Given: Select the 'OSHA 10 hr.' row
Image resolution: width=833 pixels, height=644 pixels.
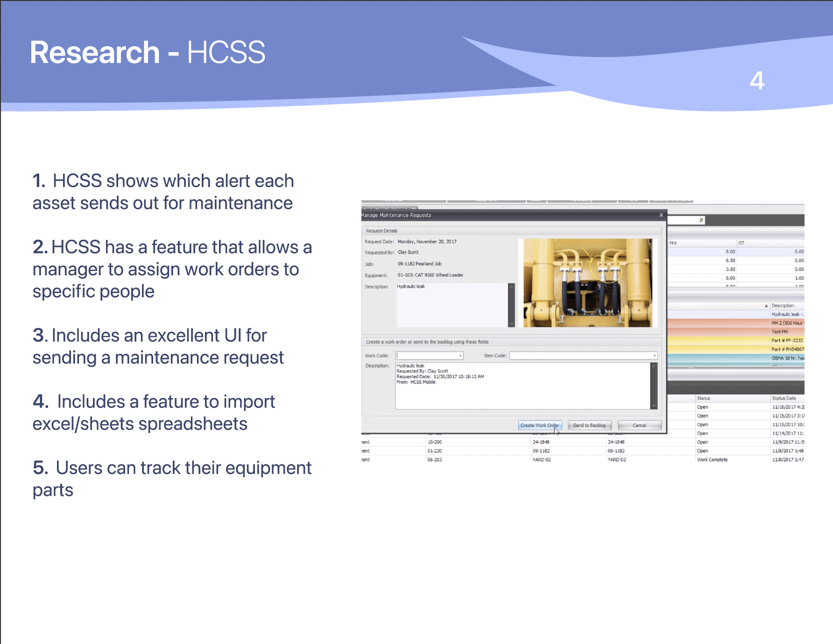Looking at the screenshot, I should pyautogui.click(x=736, y=358).
